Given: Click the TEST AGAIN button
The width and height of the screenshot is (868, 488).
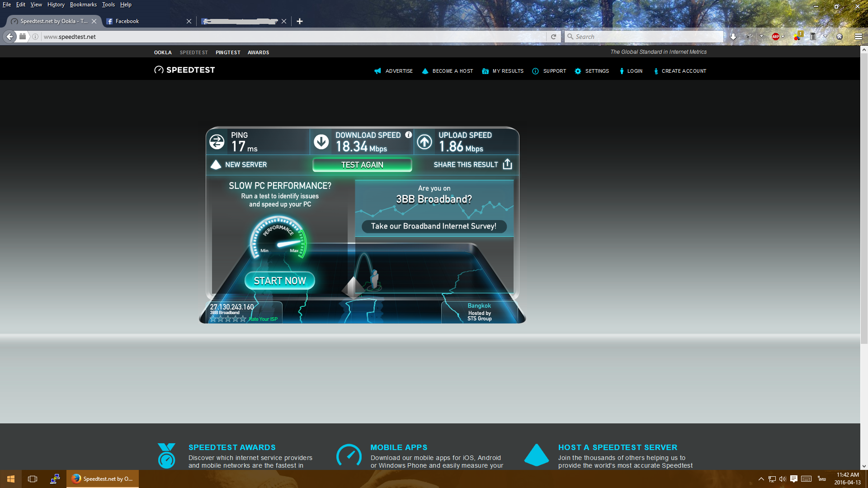Looking at the screenshot, I should coord(362,165).
